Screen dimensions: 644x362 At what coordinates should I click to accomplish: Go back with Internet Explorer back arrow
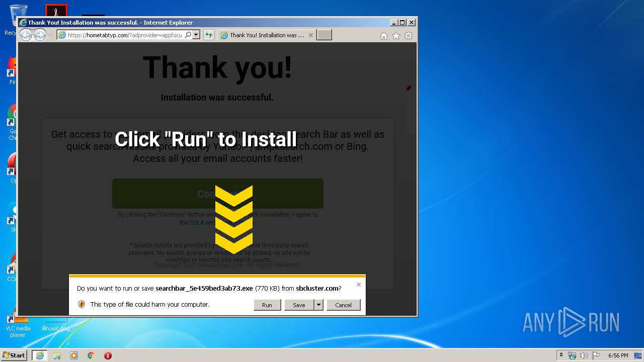click(26, 35)
